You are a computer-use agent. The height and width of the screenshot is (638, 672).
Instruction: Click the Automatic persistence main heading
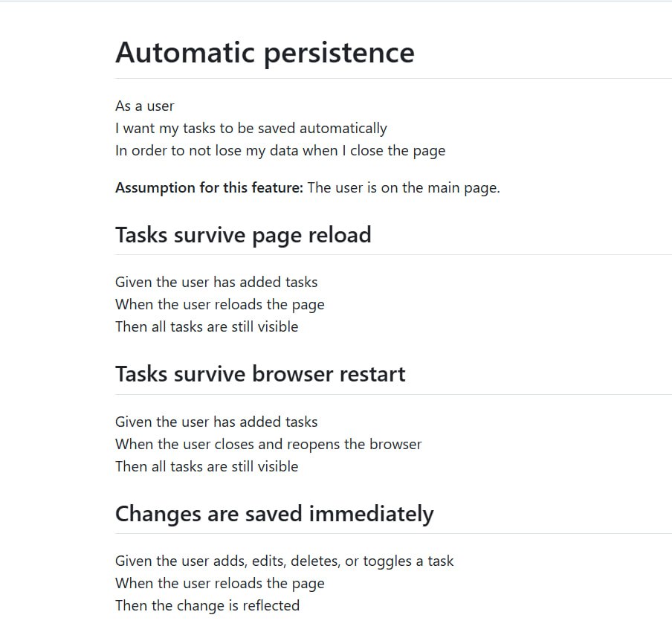[x=265, y=54]
